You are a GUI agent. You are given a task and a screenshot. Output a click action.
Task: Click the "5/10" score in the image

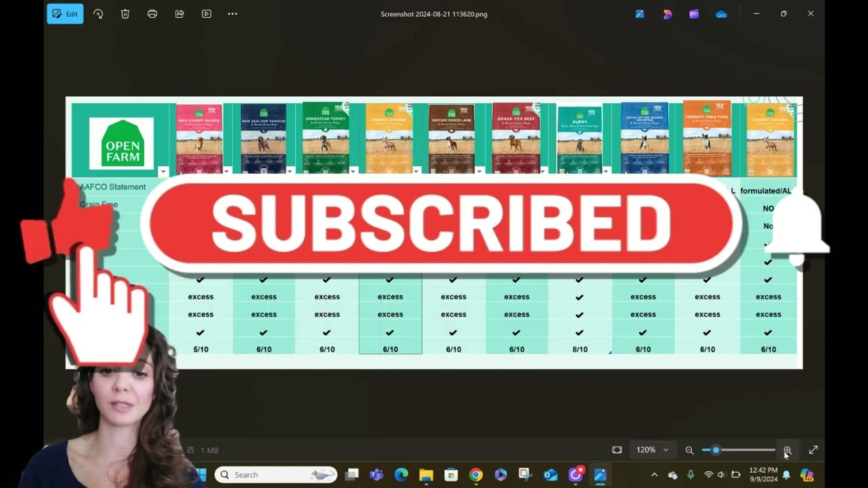(201, 350)
